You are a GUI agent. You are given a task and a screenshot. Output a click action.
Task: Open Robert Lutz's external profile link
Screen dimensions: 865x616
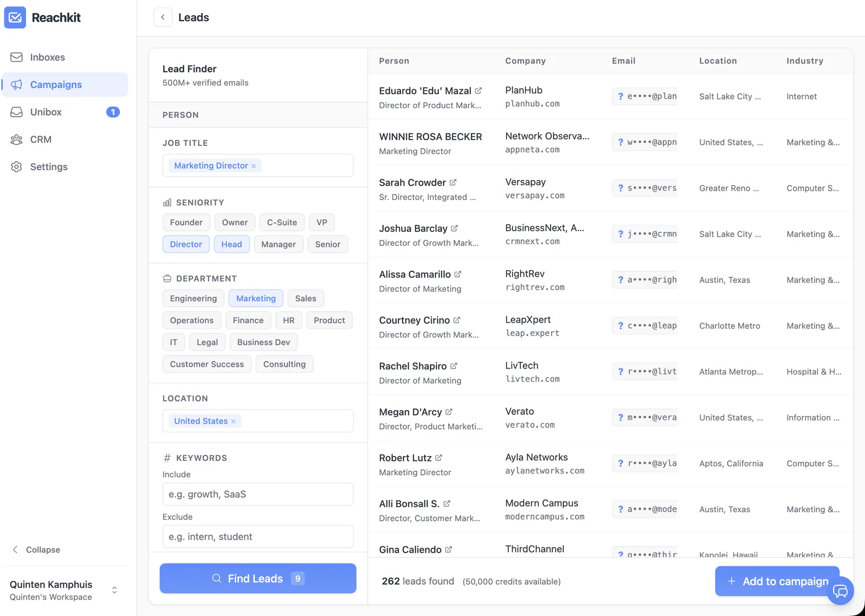point(438,458)
